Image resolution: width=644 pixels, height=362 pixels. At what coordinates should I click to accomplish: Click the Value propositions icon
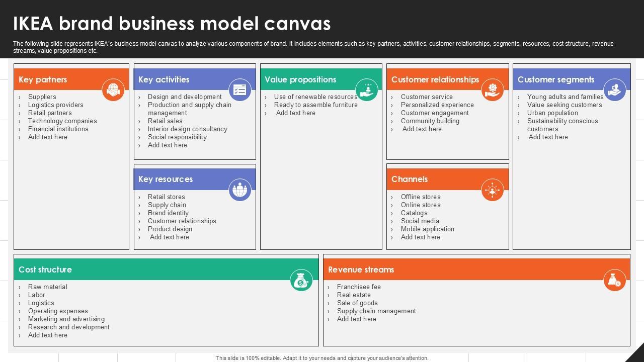coord(366,90)
